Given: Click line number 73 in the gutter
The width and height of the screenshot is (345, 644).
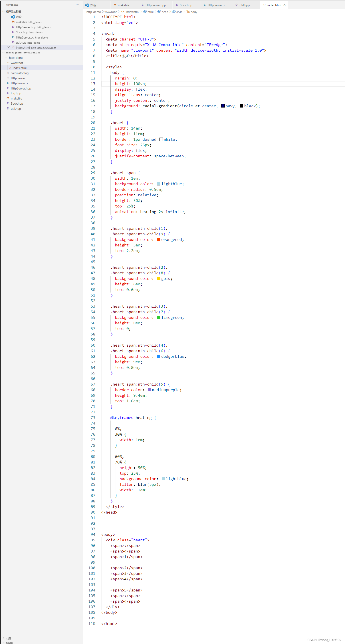Looking at the screenshot, I should (x=93, y=418).
